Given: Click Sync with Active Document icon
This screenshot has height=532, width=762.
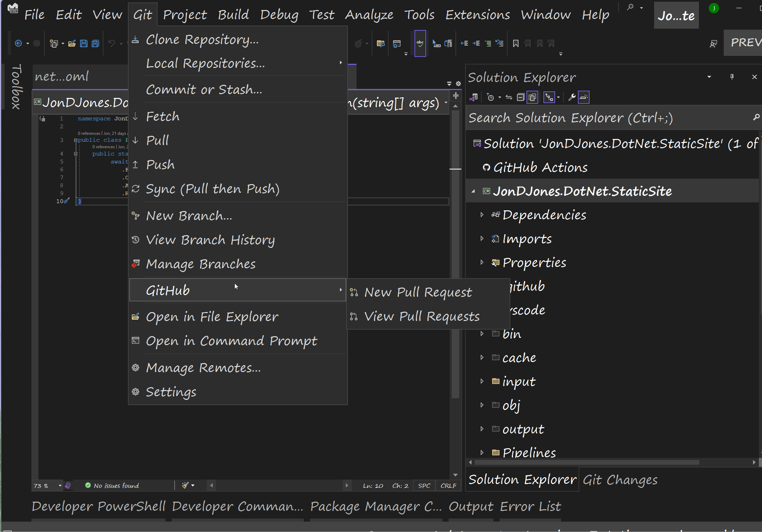Looking at the screenshot, I should (x=509, y=98).
